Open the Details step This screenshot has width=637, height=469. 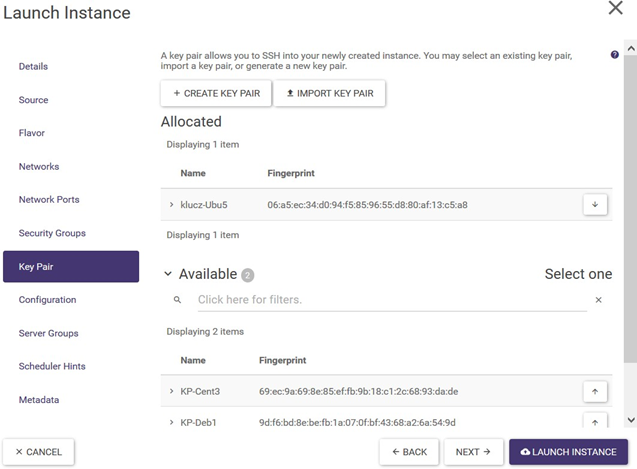click(33, 66)
